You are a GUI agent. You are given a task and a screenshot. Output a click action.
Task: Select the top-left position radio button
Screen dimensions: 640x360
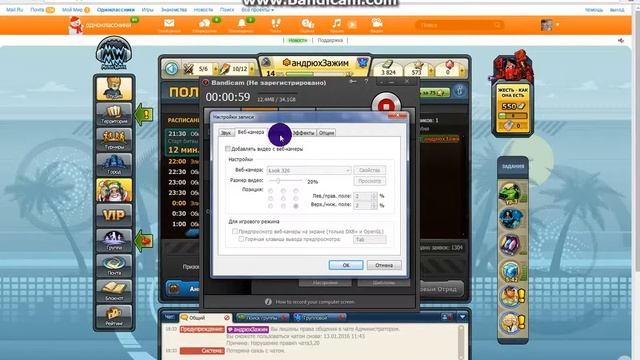pos(270,191)
